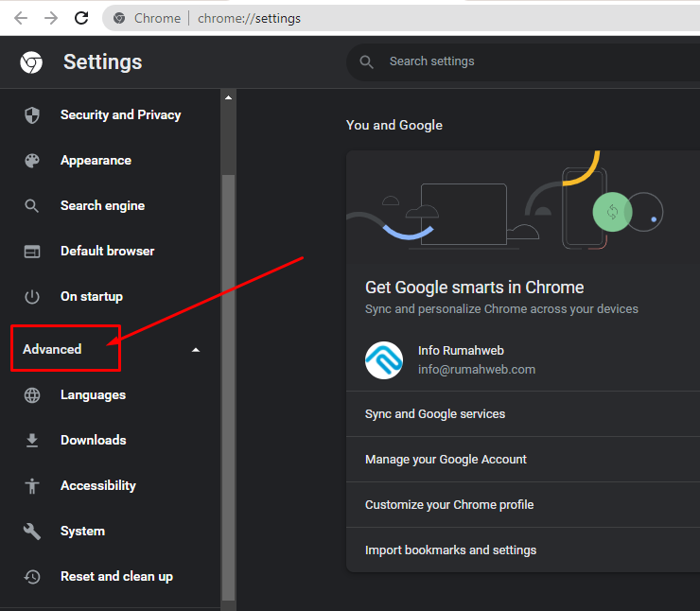The height and width of the screenshot is (611, 700).
Task: Click the On startup power icon
Action: click(x=32, y=297)
